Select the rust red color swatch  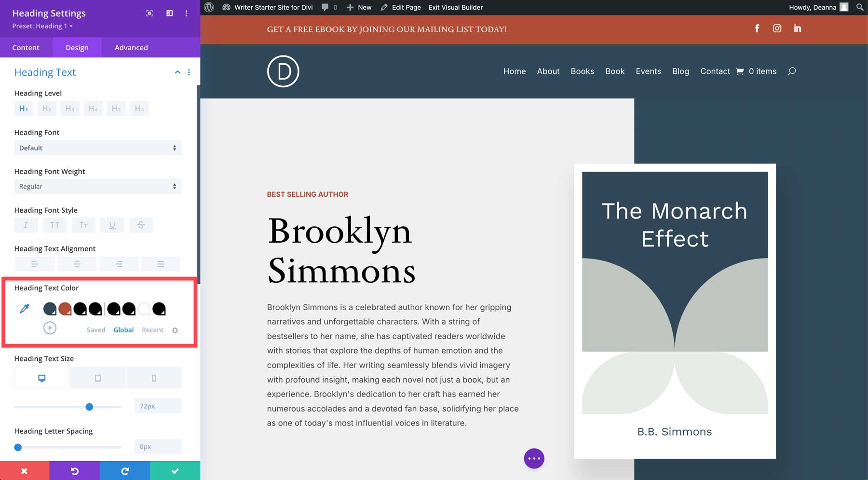click(x=65, y=308)
